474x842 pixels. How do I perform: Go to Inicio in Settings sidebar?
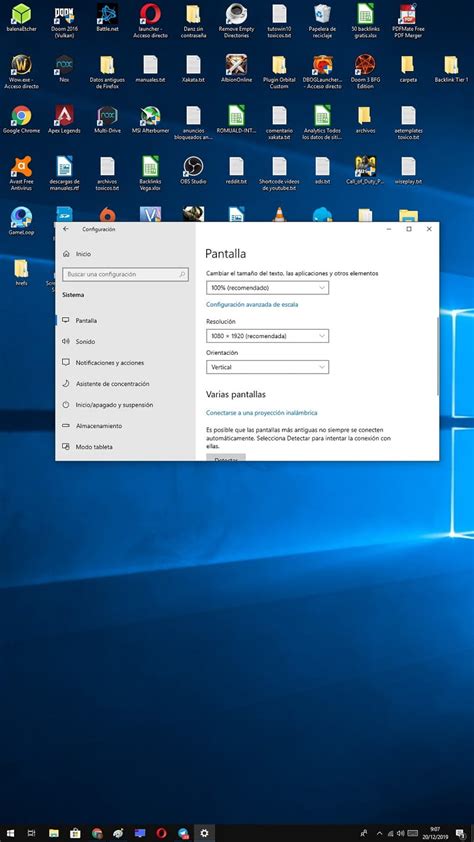coord(78,253)
